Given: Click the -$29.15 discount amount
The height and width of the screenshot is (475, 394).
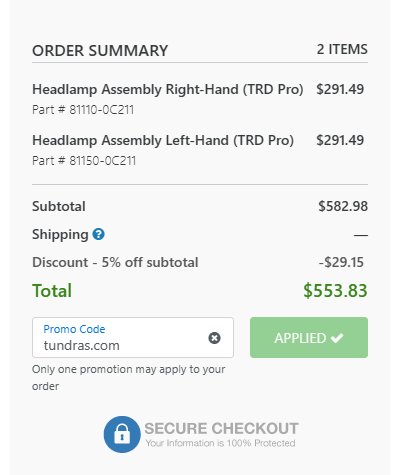Looking at the screenshot, I should pyautogui.click(x=341, y=262).
